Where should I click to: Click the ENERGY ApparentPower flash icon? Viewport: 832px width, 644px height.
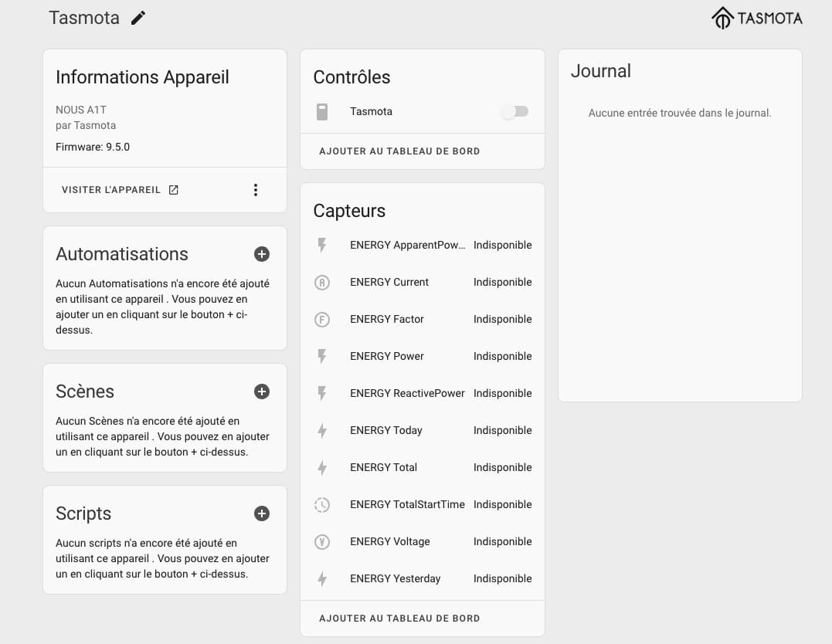pyautogui.click(x=322, y=245)
